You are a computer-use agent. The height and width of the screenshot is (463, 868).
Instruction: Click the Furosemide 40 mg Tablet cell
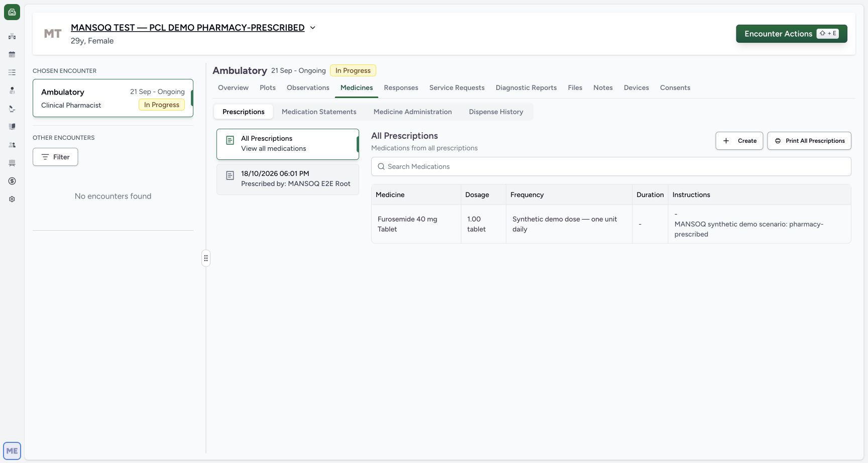click(x=416, y=224)
